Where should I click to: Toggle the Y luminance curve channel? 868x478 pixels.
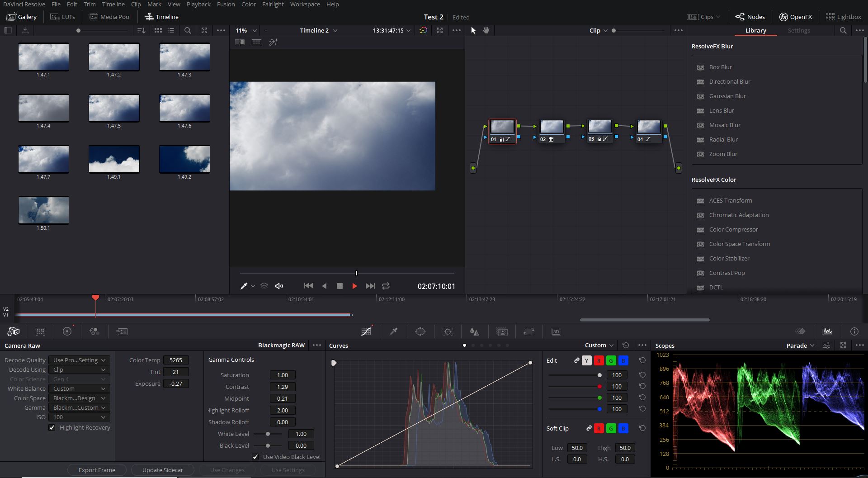(586, 360)
